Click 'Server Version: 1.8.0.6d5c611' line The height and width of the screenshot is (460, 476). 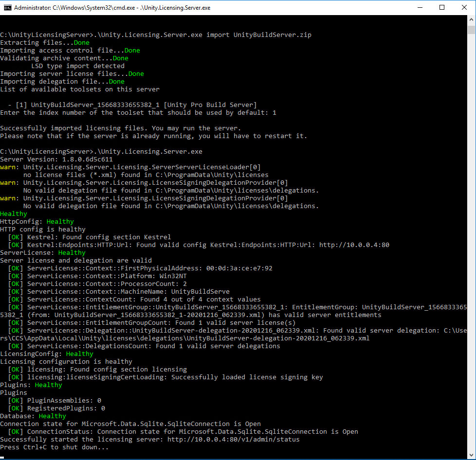[x=56, y=159]
